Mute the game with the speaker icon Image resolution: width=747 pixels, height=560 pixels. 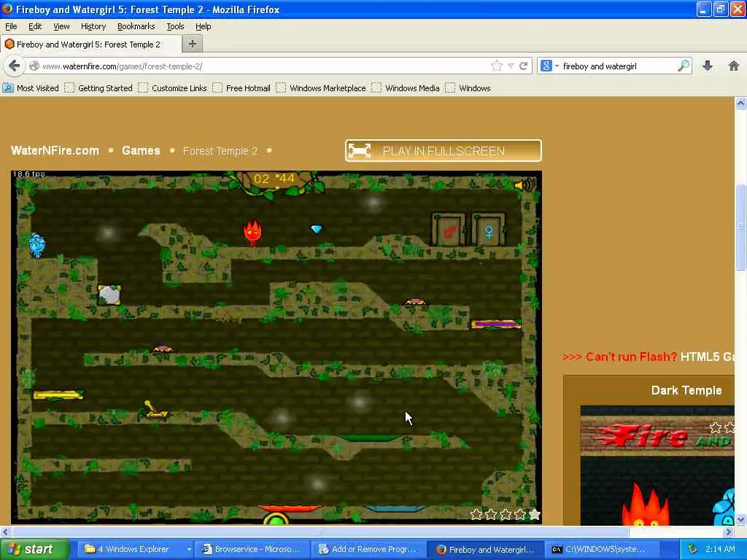point(525,184)
